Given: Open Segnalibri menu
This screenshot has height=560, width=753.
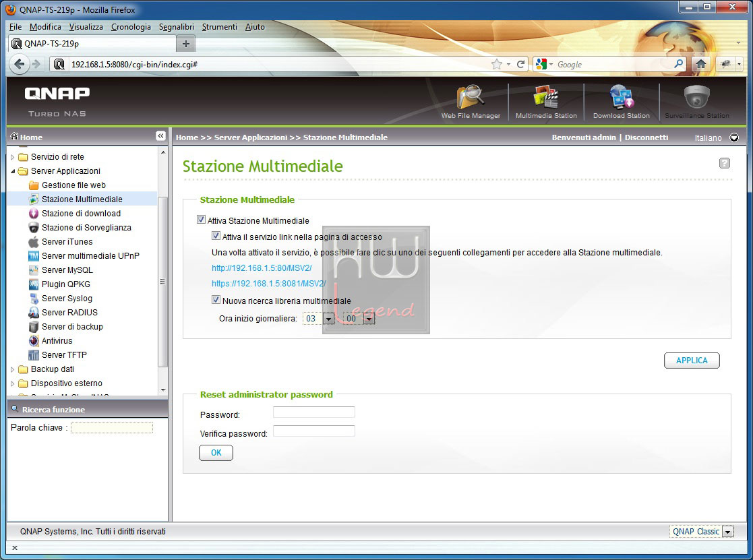Looking at the screenshot, I should tap(176, 27).
